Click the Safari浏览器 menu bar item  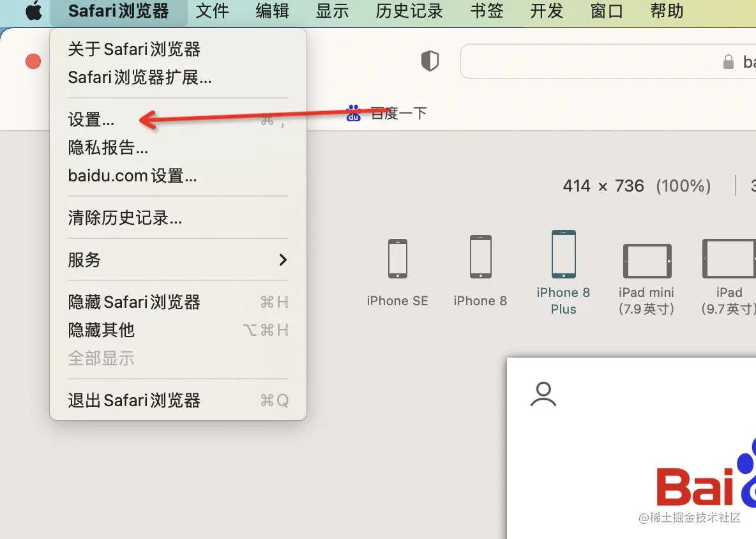pos(118,11)
